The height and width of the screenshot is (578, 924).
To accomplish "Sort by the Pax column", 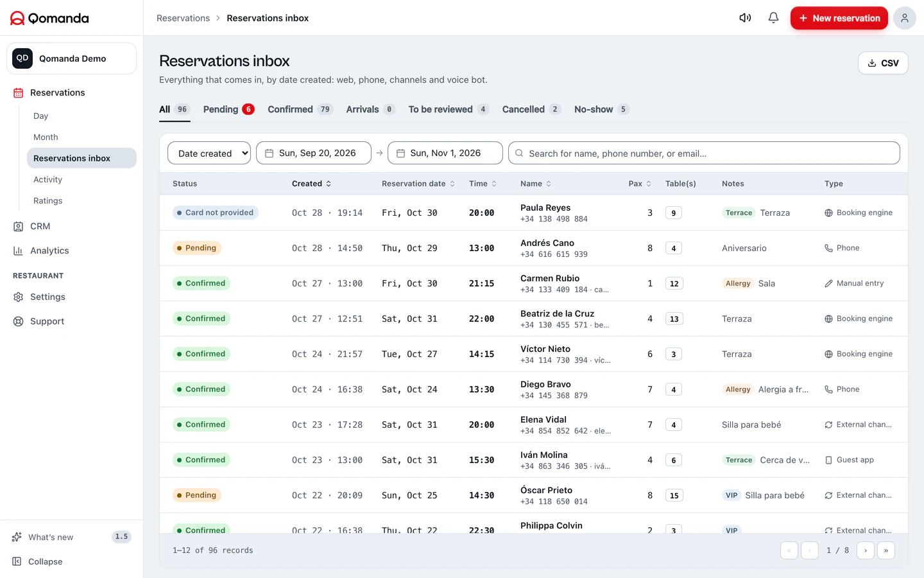I will pos(640,184).
